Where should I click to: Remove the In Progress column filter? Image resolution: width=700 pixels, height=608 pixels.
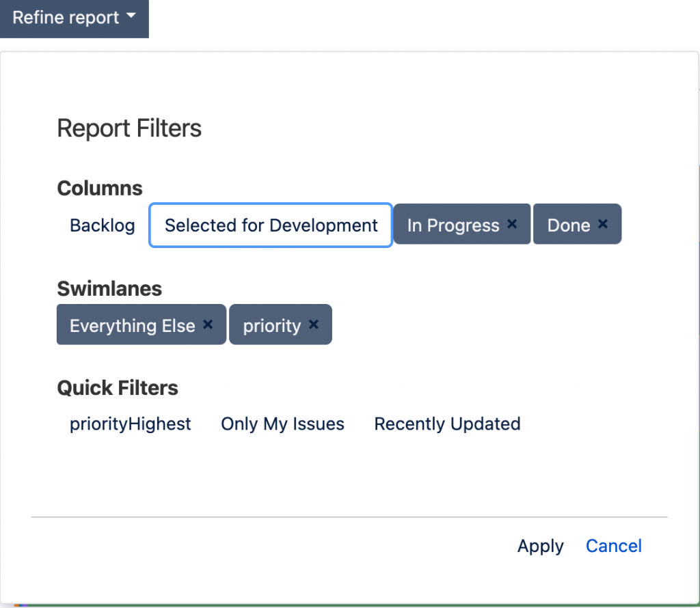(x=512, y=224)
